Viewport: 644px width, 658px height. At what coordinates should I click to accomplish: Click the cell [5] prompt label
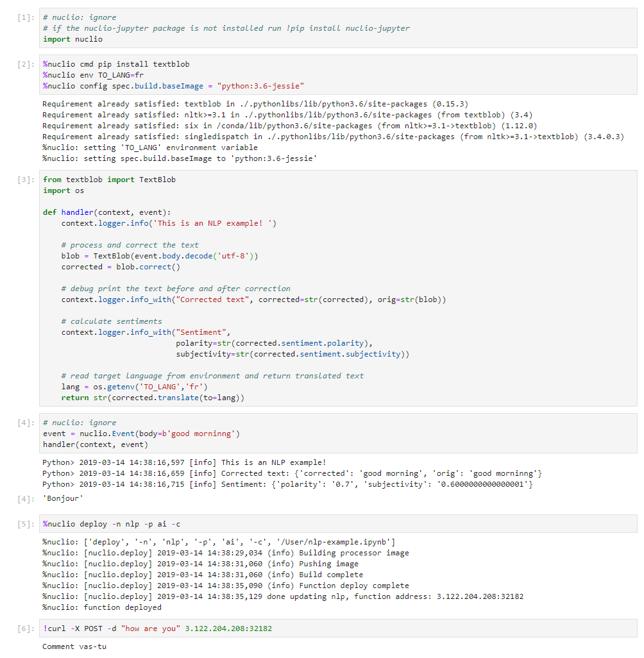26,524
